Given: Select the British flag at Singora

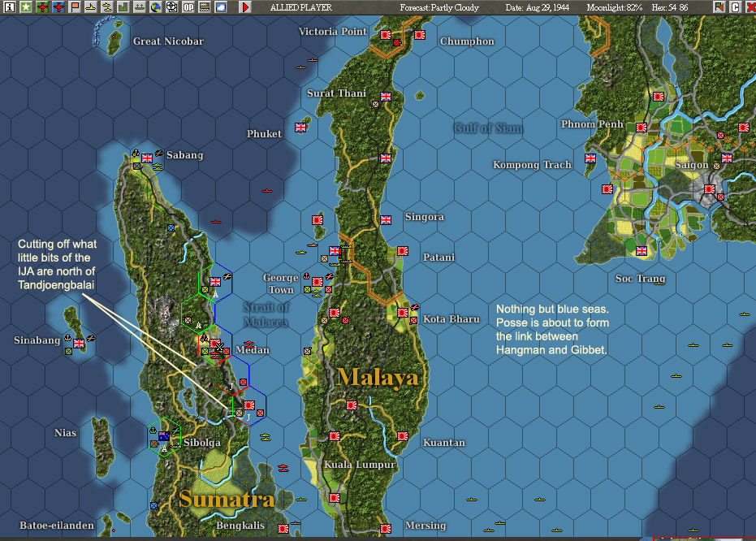Looking at the screenshot, I should coord(386,220).
